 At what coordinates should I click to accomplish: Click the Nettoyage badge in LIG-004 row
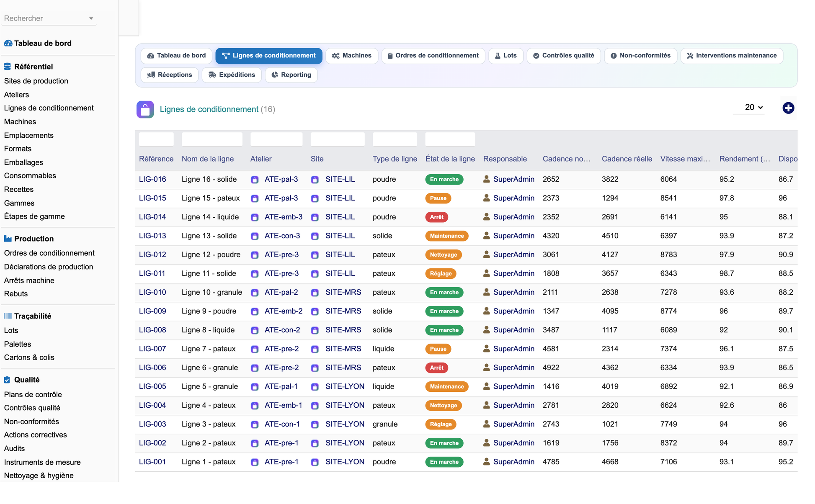click(444, 406)
